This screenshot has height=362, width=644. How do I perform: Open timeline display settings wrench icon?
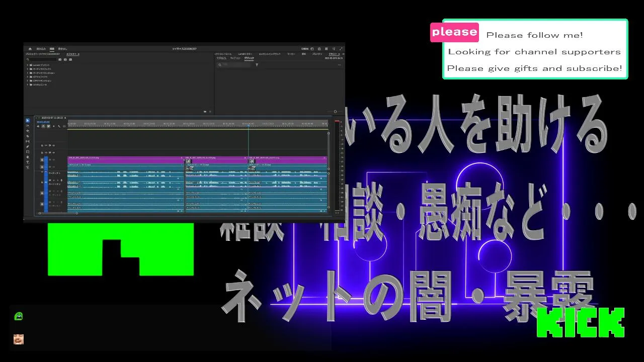pos(59,126)
